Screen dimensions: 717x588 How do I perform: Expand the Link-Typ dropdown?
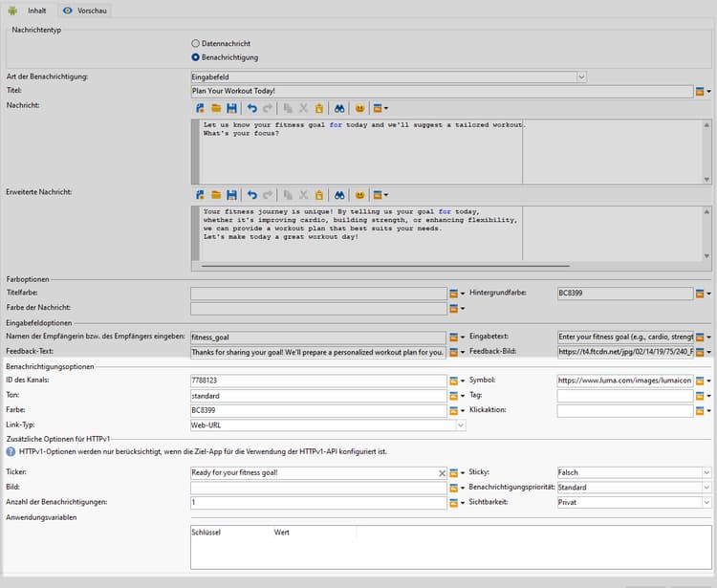point(461,425)
